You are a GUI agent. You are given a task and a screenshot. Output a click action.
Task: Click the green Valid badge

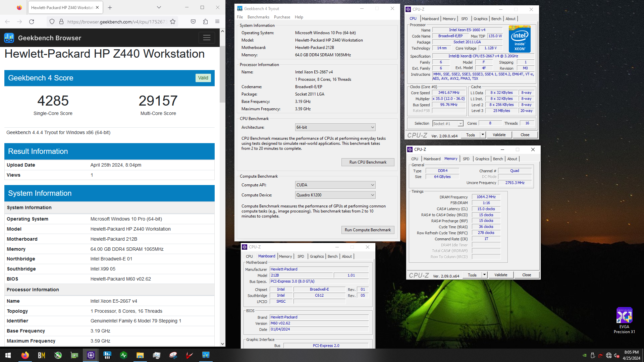click(x=203, y=78)
